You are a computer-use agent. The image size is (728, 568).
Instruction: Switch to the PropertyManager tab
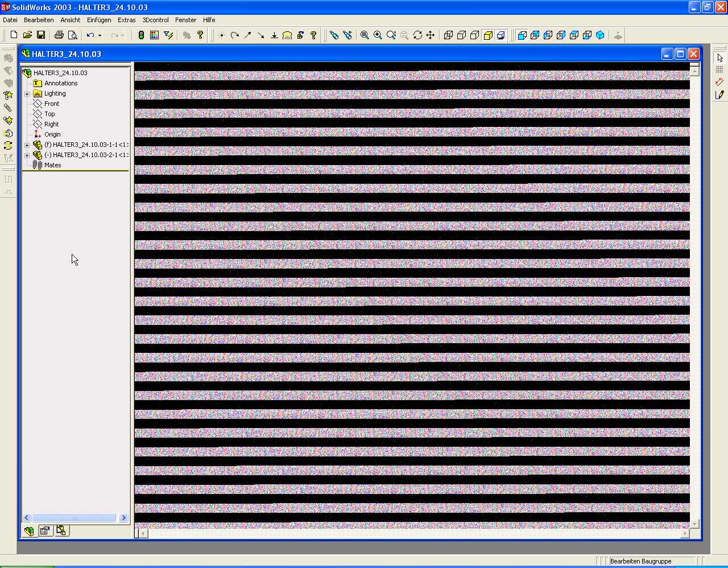pyautogui.click(x=45, y=531)
